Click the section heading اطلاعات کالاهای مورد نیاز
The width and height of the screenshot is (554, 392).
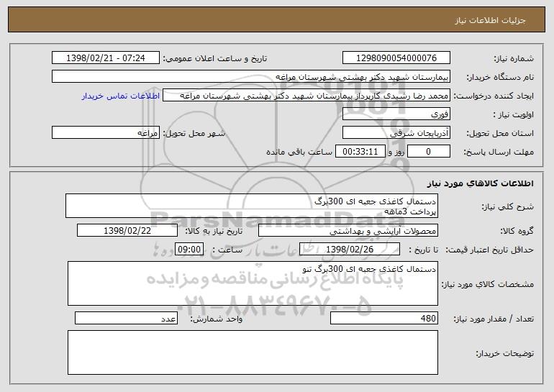480,183
